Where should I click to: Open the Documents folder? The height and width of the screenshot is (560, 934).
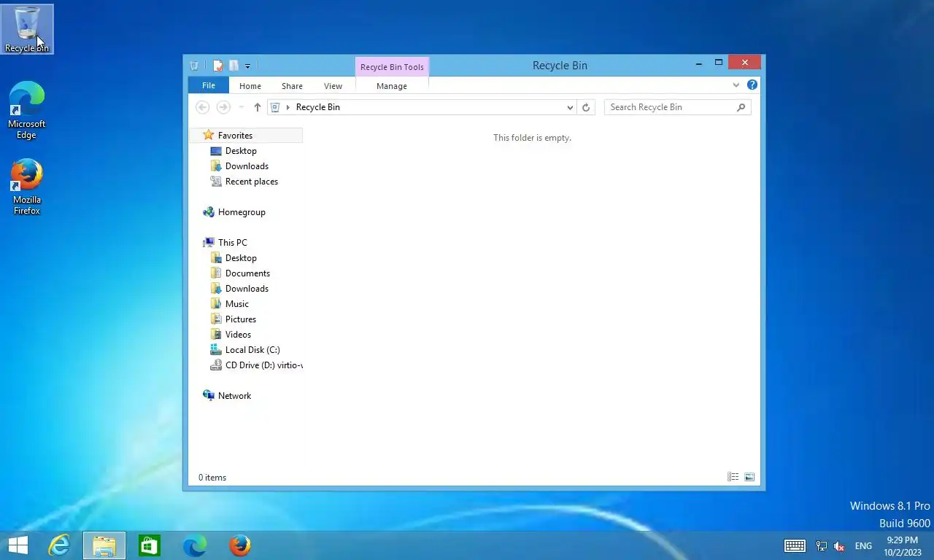(247, 273)
